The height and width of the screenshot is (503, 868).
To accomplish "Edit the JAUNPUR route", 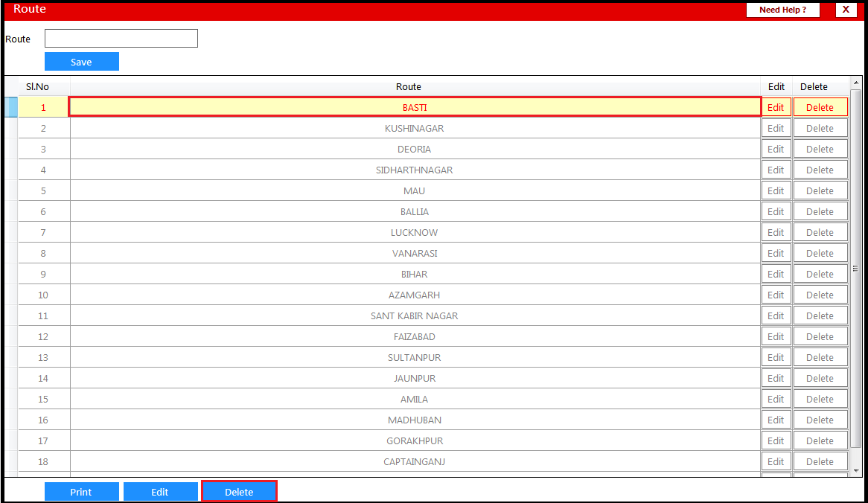I will 776,379.
